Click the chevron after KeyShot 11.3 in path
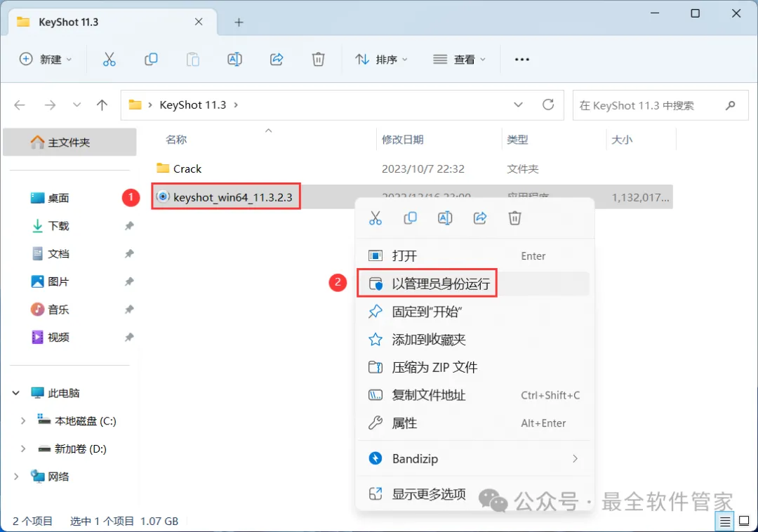 click(236, 105)
